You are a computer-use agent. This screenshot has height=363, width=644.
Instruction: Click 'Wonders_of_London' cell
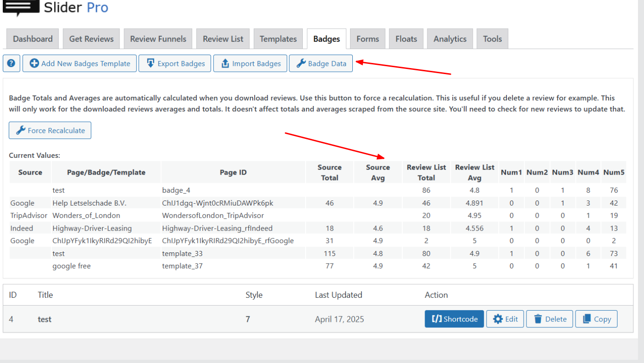86,215
